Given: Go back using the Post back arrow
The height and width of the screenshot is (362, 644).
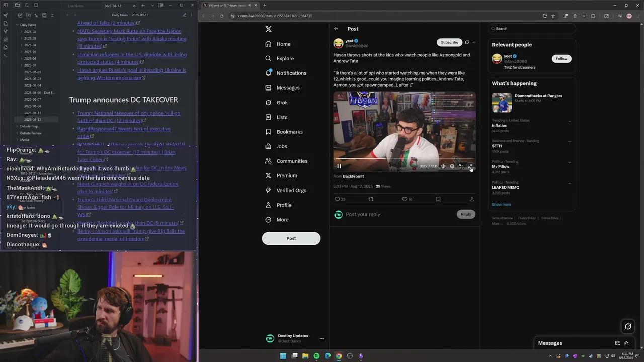Looking at the screenshot, I should point(336,29).
